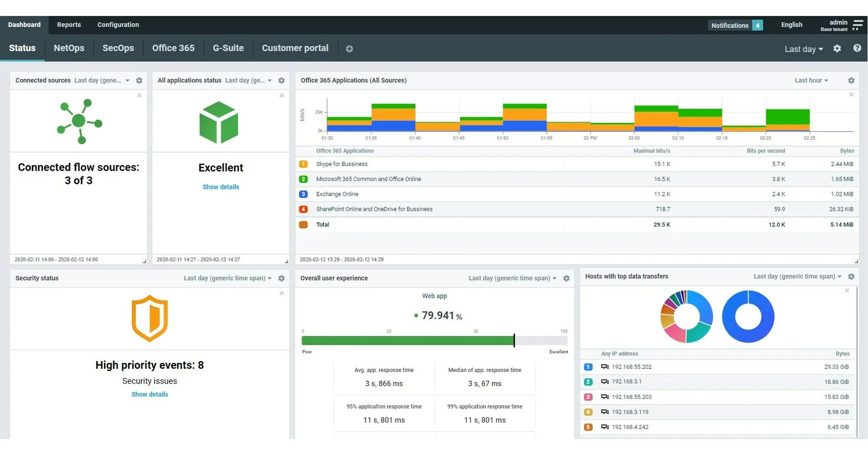This screenshot has height=455, width=868.
Task: Open Notifications panel
Action: click(x=735, y=26)
